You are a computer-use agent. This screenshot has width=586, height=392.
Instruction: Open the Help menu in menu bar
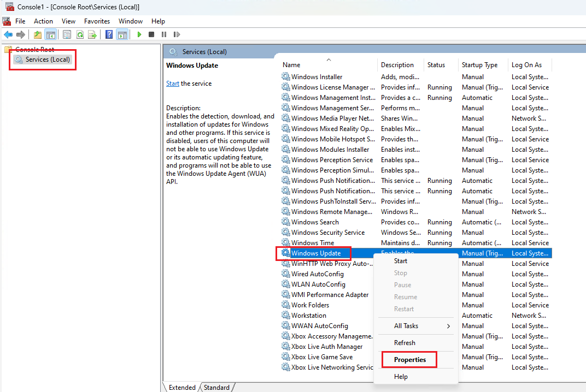(x=158, y=21)
